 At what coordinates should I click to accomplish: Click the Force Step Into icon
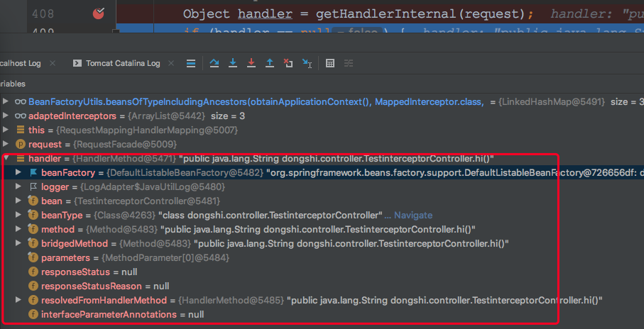(251, 63)
